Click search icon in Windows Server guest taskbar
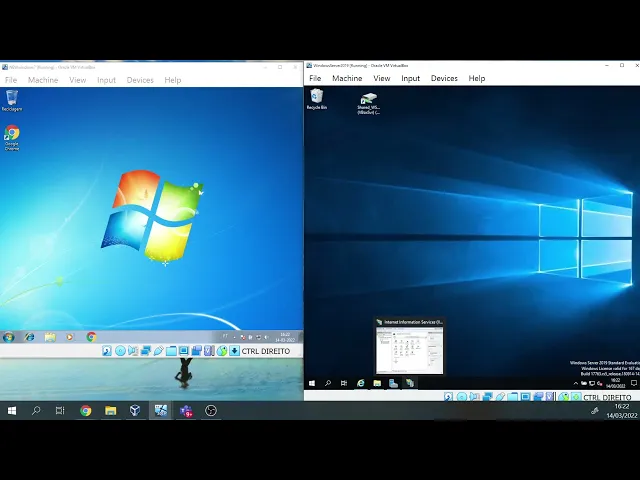This screenshot has height=480, width=640. tap(328, 383)
